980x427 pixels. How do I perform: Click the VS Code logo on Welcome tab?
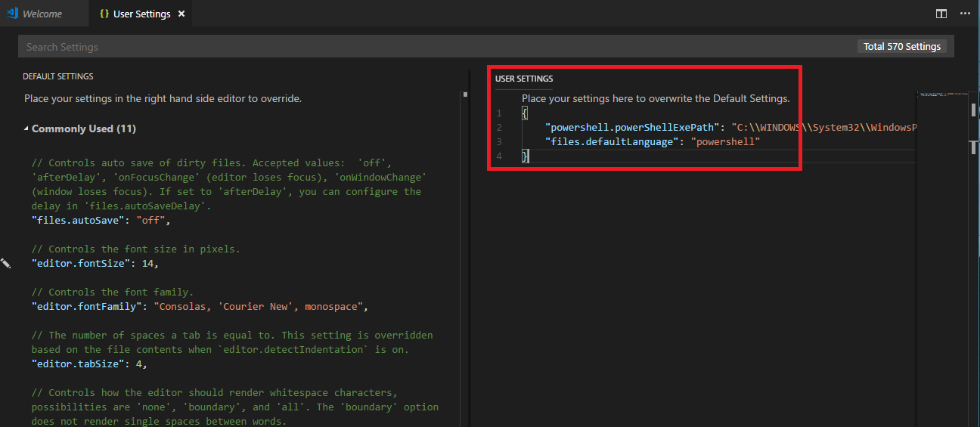12,14
